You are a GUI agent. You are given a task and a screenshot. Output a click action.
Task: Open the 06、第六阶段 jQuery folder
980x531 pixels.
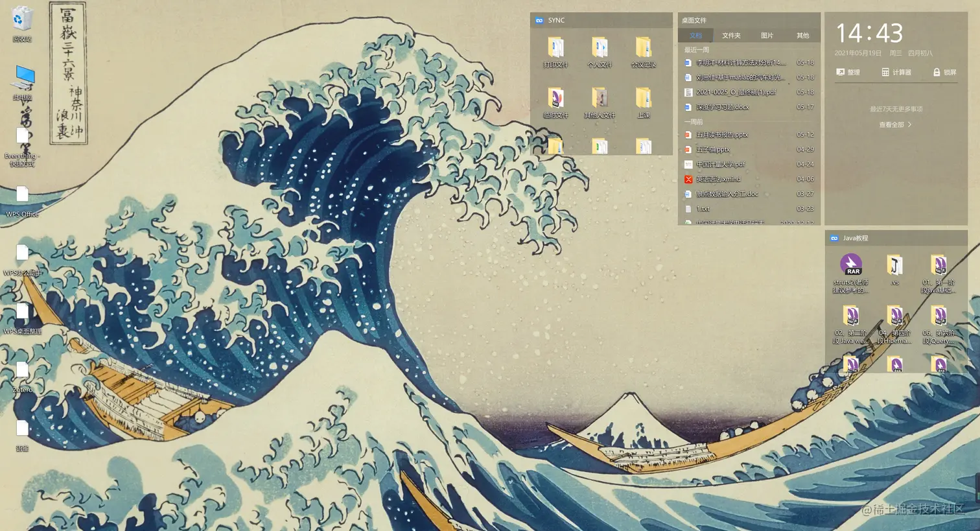tap(939, 324)
